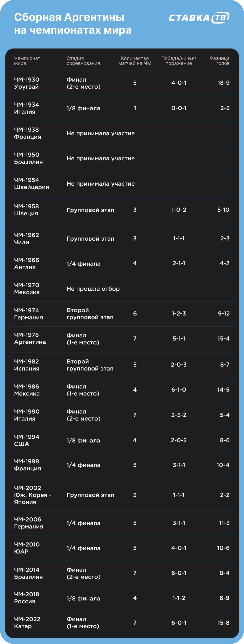The image size is (244, 644).
Task: Select ЧМ-2002 Юж. Корея - Япония label
Action: [33, 495]
